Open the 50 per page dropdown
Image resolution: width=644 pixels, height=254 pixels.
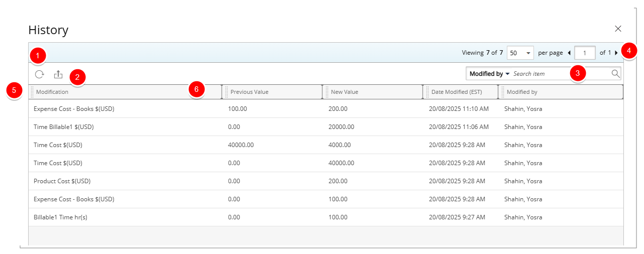pos(520,53)
